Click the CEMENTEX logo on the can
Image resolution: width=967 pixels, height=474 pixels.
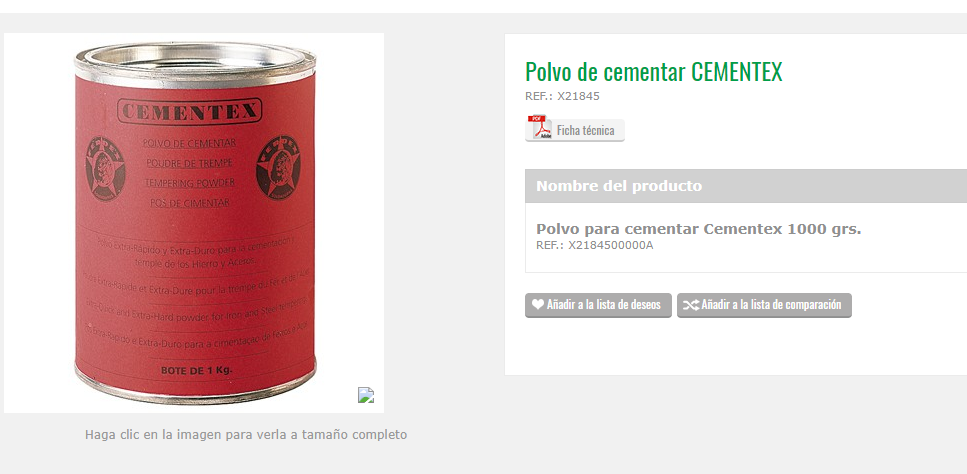189,112
